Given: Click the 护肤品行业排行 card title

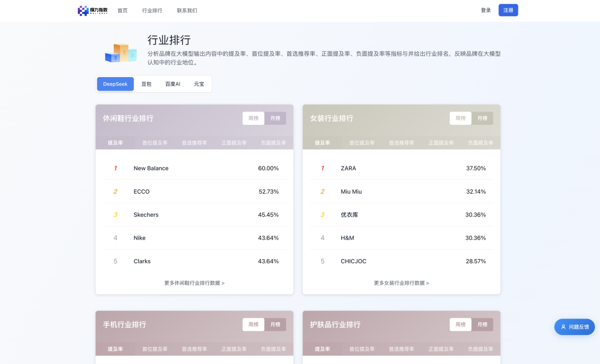Looking at the screenshot, I should pyautogui.click(x=335, y=325).
